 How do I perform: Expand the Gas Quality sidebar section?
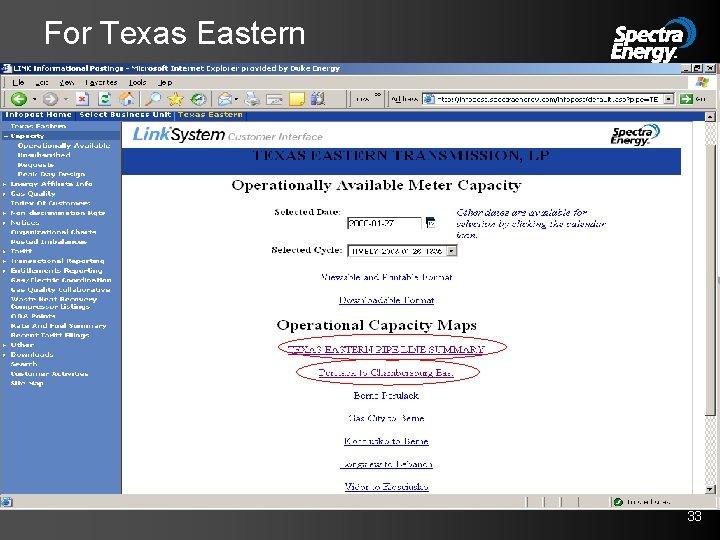pyautogui.click(x=5, y=194)
